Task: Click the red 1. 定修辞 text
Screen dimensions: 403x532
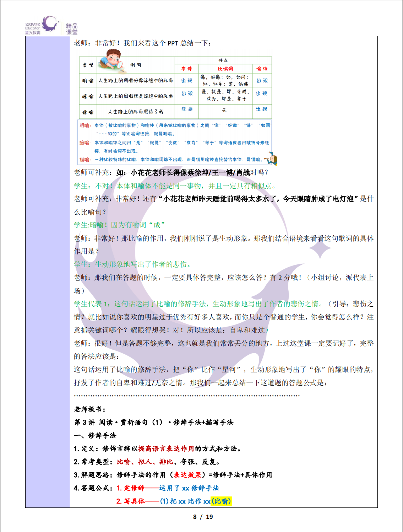Action: point(130,488)
